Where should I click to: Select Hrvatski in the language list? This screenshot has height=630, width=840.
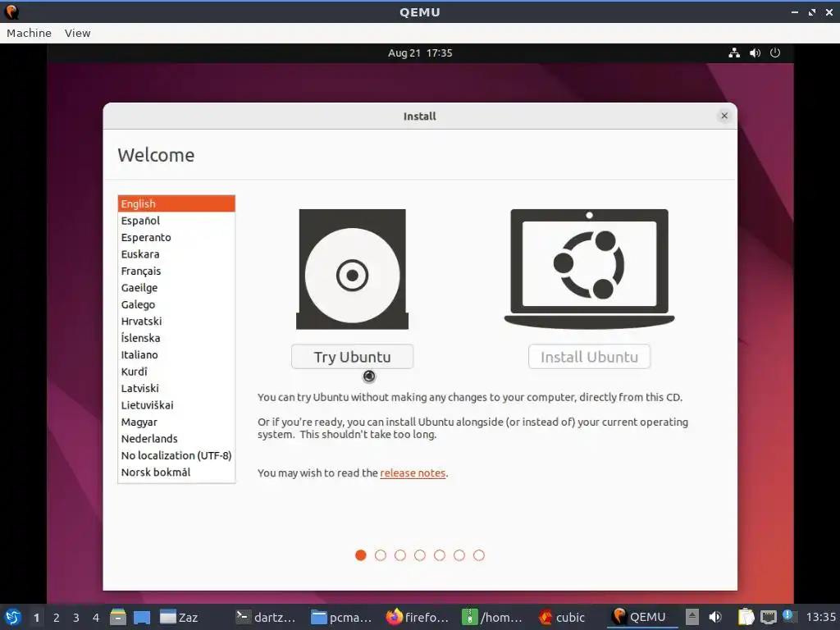point(176,321)
